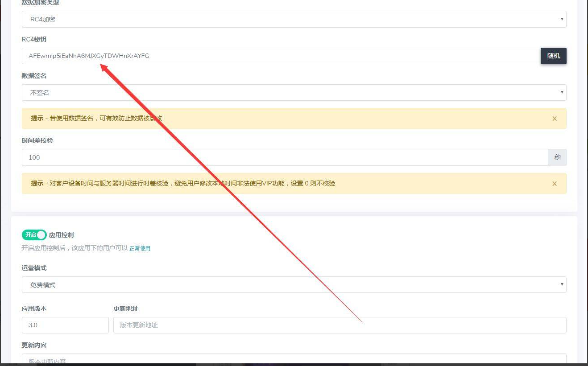
Task: Click the 数据签名 field label
Action: pos(34,76)
